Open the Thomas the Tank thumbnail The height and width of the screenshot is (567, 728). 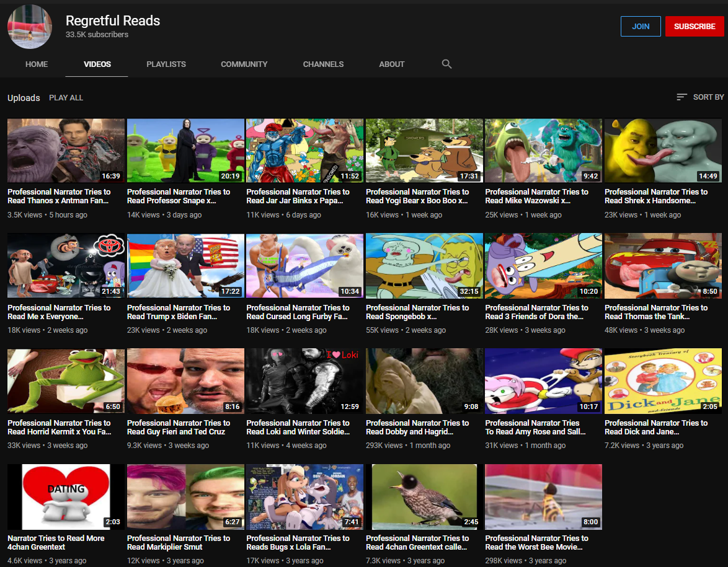click(663, 265)
